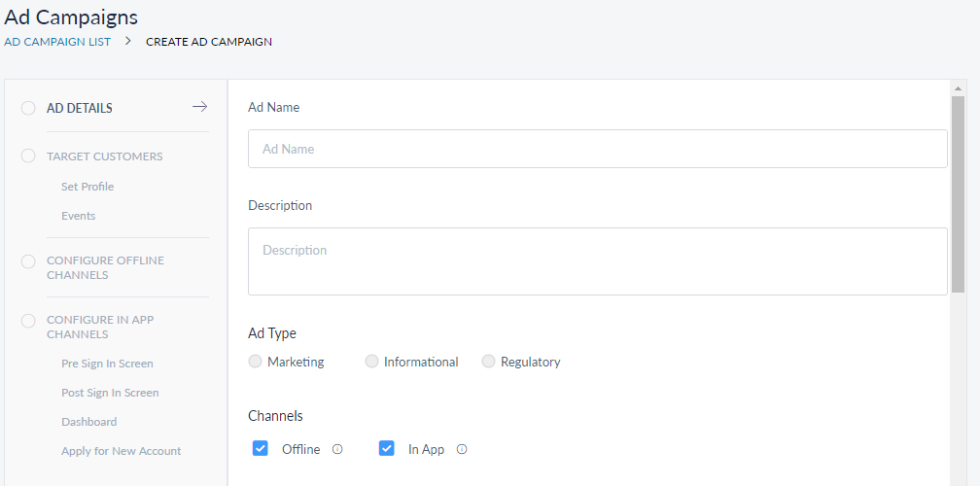Click the CONFIGURE OFFLINE CHANNELS step circle
The height and width of the screenshot is (486, 980).
[28, 260]
